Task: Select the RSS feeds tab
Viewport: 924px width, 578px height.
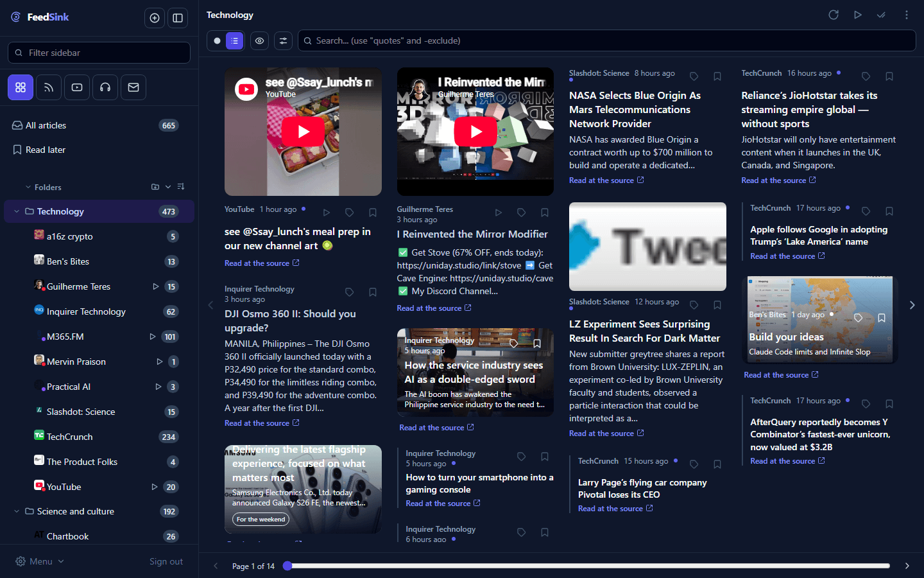Action: (x=49, y=87)
